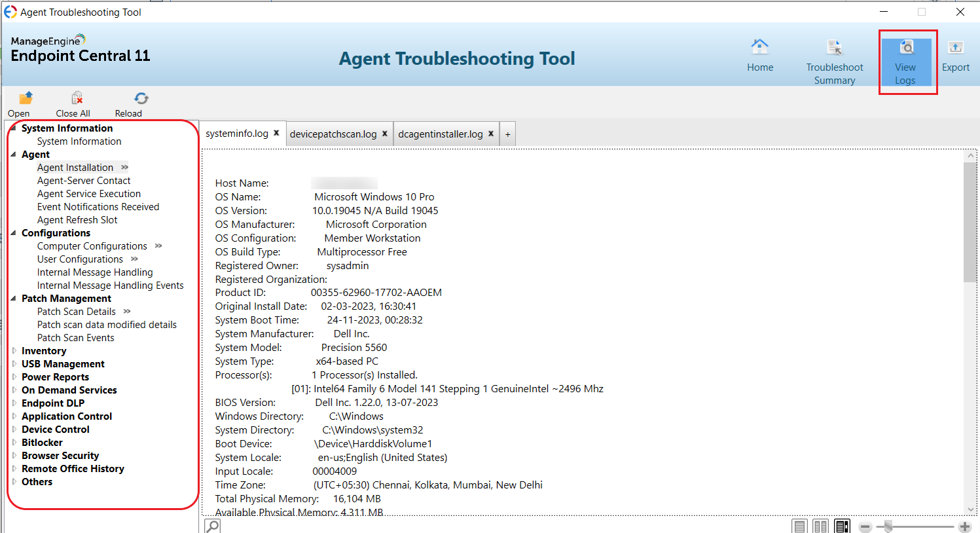The width and height of the screenshot is (980, 533).
Task: Switch to the dcagentinstaller.log tab
Action: 441,134
